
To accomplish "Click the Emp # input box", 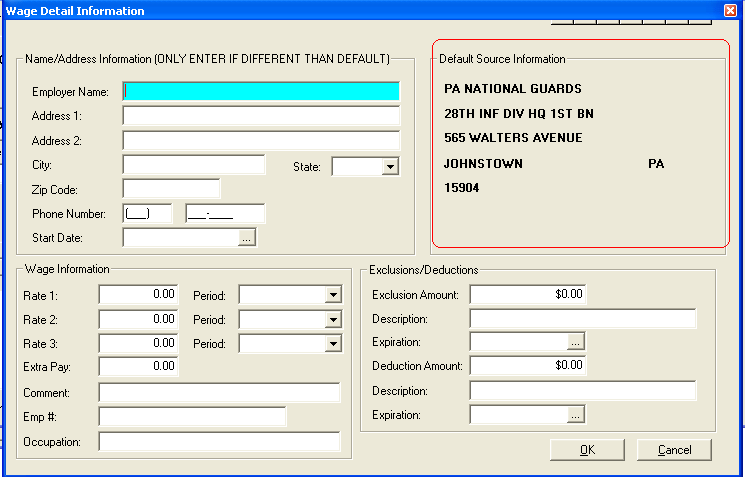I will click(x=192, y=416).
